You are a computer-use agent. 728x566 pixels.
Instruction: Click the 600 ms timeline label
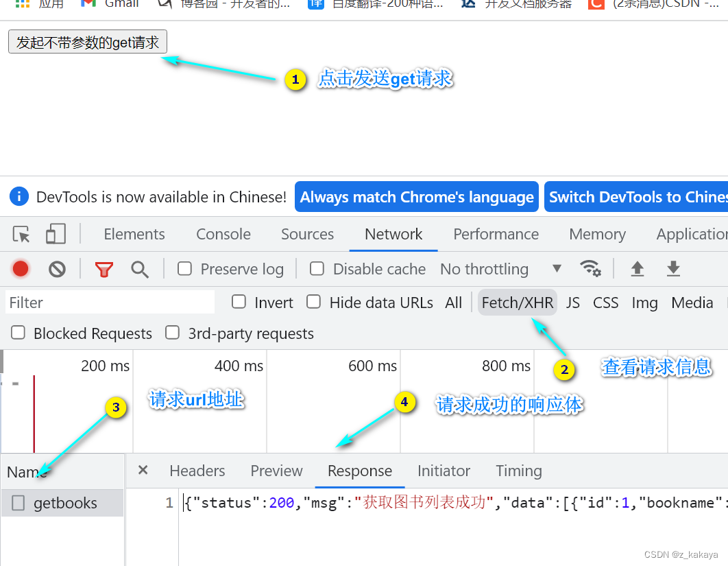tap(372, 366)
